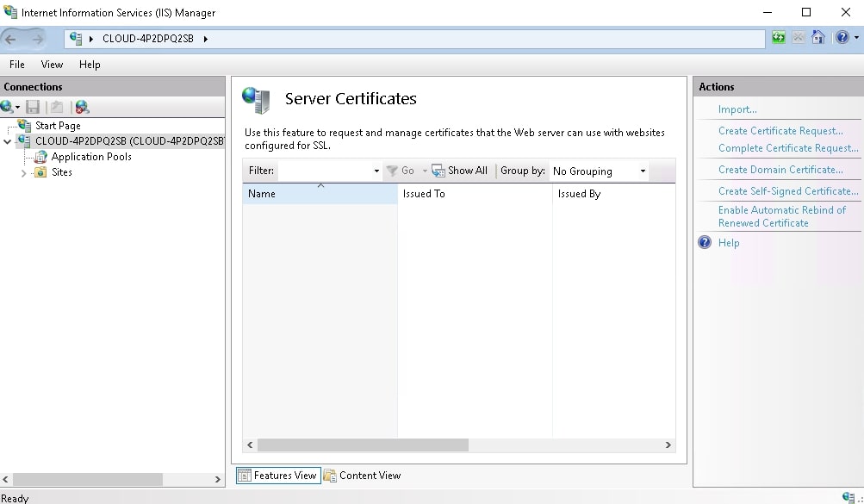Expand the Sites tree node
The width and height of the screenshot is (864, 504).
pyautogui.click(x=24, y=173)
